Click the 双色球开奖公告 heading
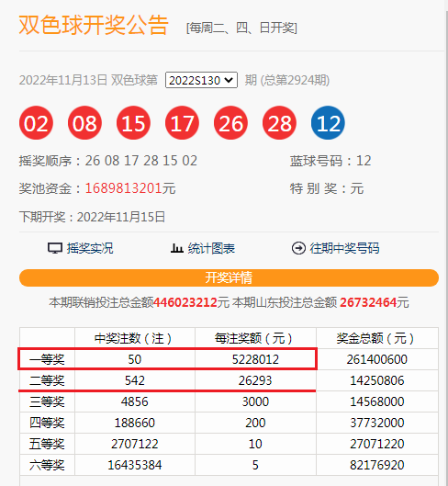Image resolution: width=448 pixels, height=486 pixels. [x=94, y=25]
